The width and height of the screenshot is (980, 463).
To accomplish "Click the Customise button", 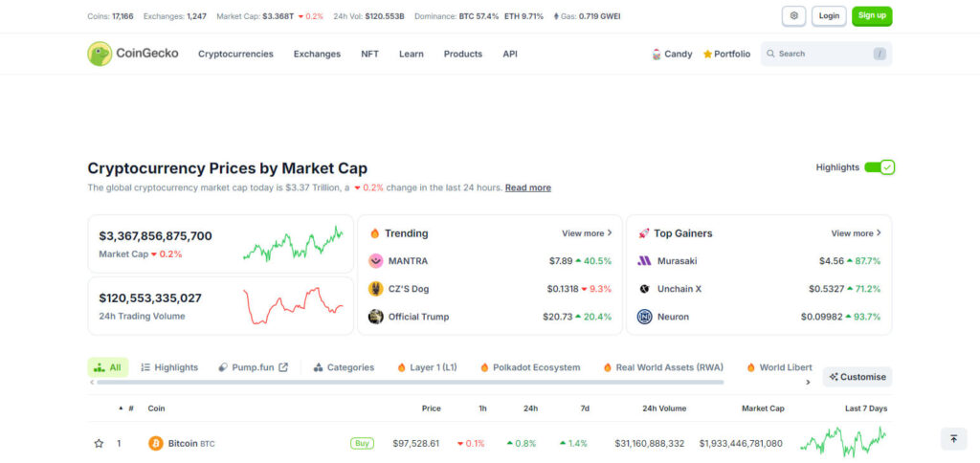I will pos(857,377).
